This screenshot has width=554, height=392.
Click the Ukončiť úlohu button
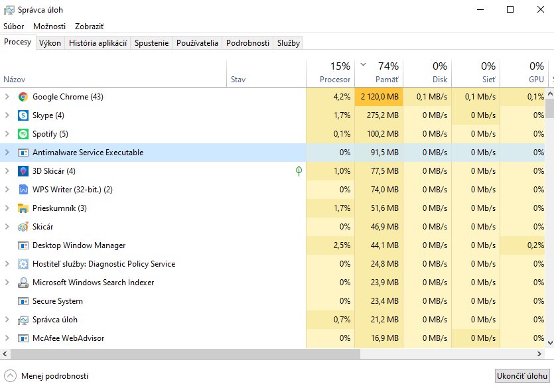pyautogui.click(x=522, y=376)
